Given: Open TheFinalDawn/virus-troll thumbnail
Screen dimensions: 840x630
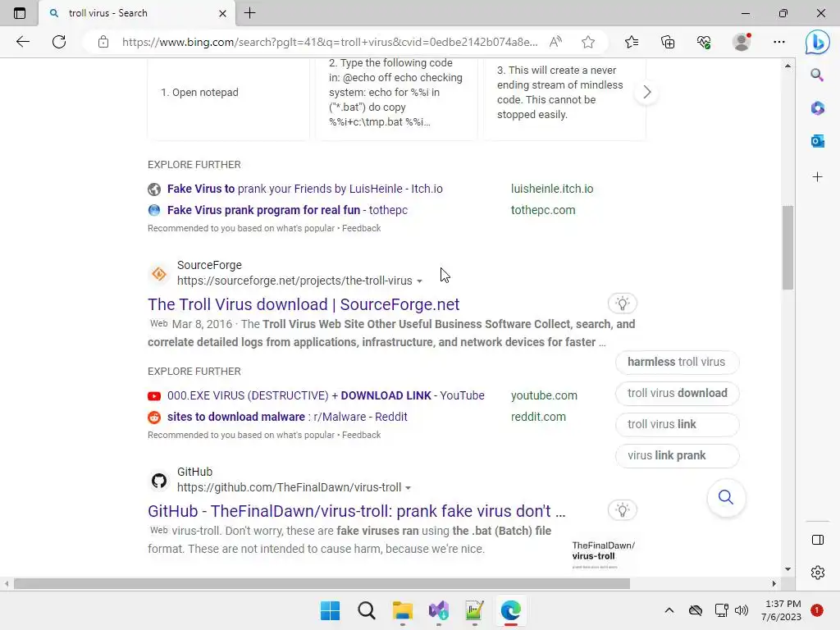Looking at the screenshot, I should 604,555.
